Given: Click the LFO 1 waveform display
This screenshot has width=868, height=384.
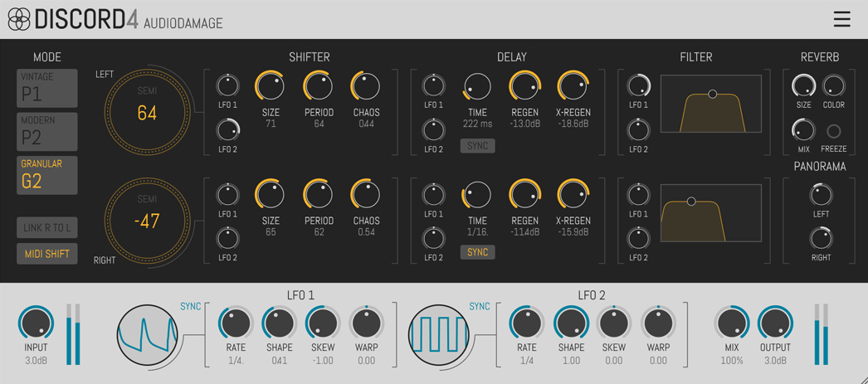Looking at the screenshot, I should (148, 335).
